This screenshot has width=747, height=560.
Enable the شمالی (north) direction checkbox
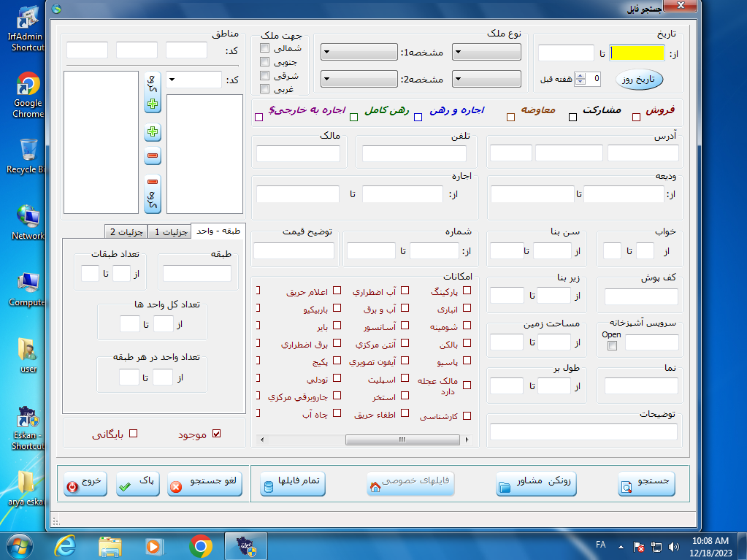[264, 48]
